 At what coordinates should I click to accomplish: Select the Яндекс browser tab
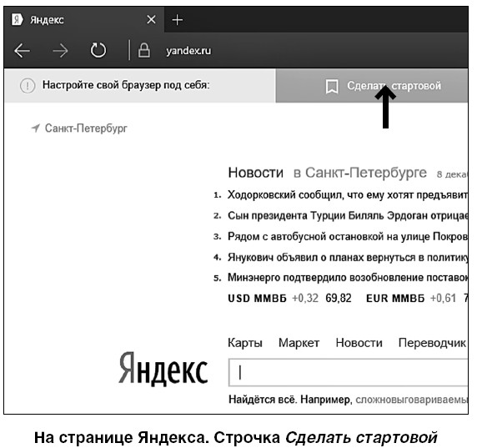tap(84, 20)
